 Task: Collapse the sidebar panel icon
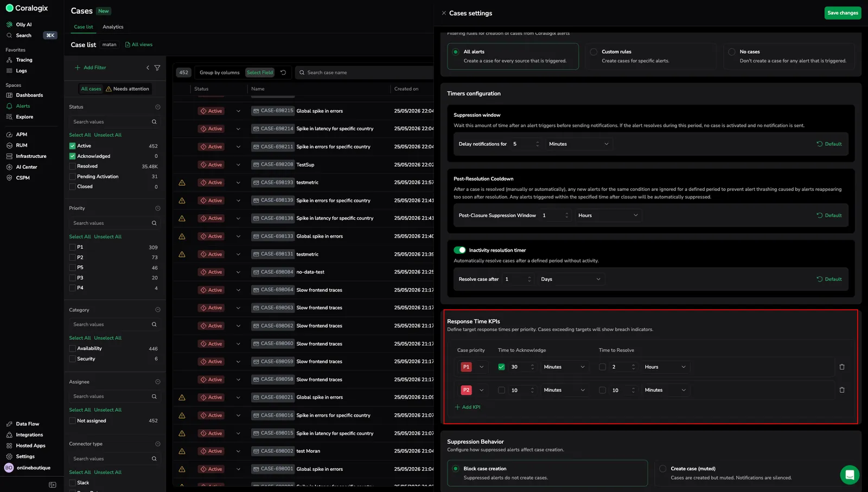[52, 485]
